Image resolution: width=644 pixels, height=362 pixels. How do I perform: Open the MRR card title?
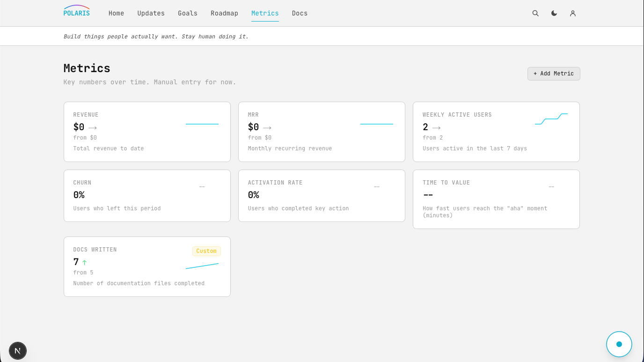pos(253,115)
